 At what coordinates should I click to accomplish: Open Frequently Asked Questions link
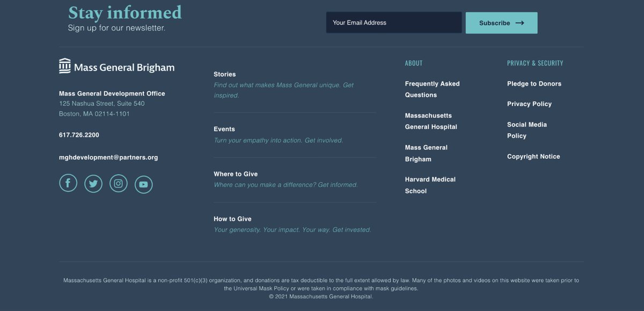coord(432,89)
